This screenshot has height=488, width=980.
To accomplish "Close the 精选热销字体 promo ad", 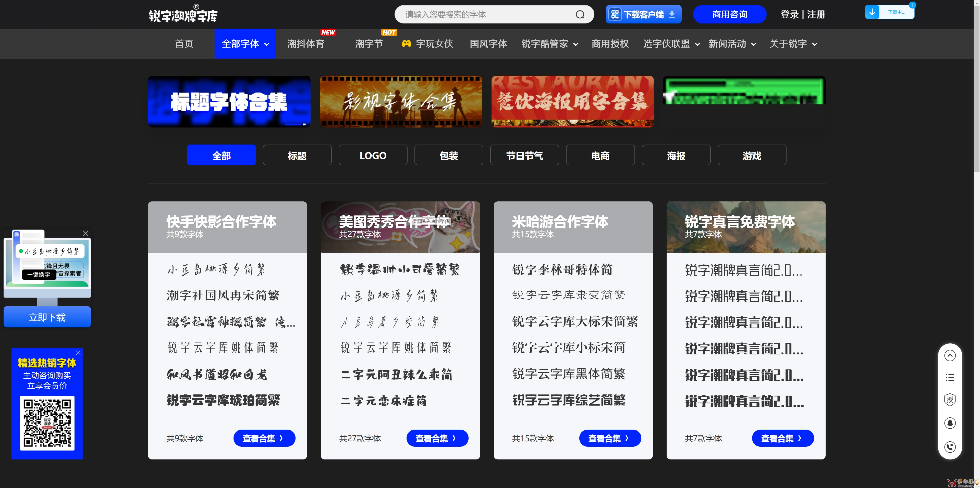I will click(x=79, y=353).
